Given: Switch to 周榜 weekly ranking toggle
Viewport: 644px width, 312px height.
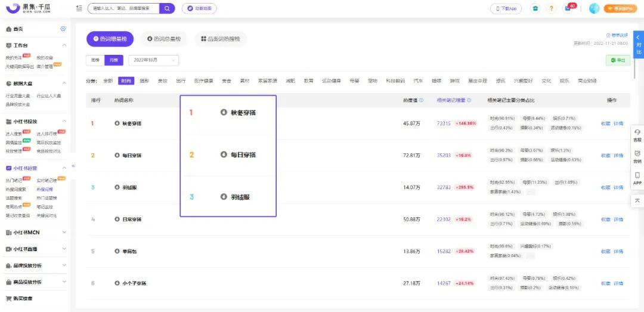Looking at the screenshot, I should pos(95,60).
